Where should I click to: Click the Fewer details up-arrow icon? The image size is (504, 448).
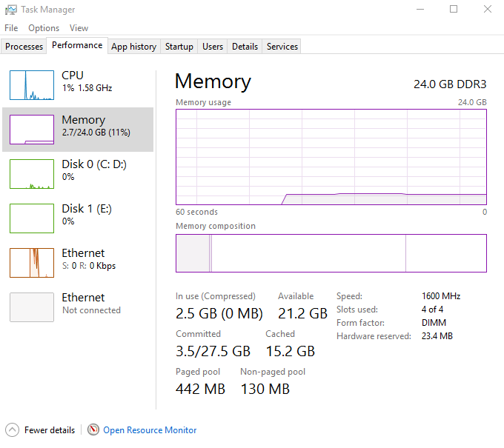pyautogui.click(x=12, y=429)
